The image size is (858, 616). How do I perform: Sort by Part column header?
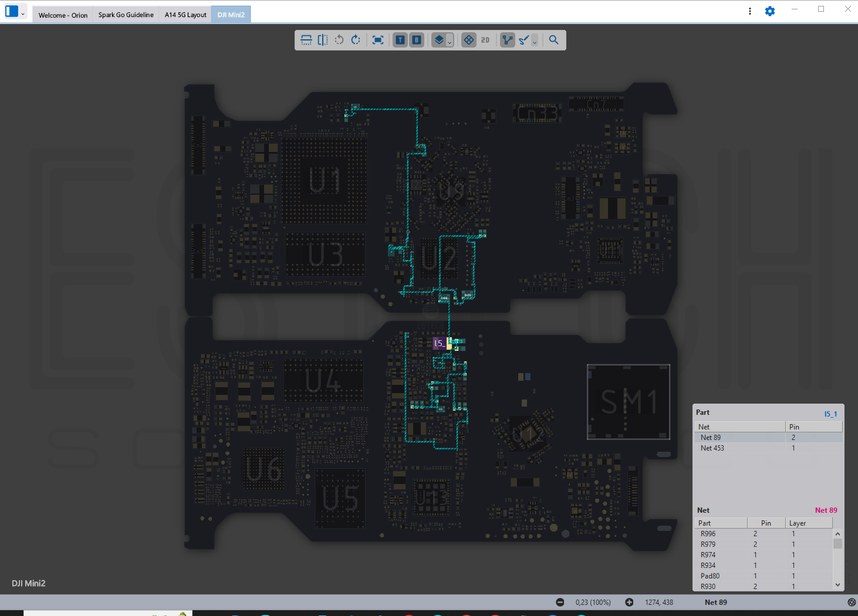(x=721, y=523)
